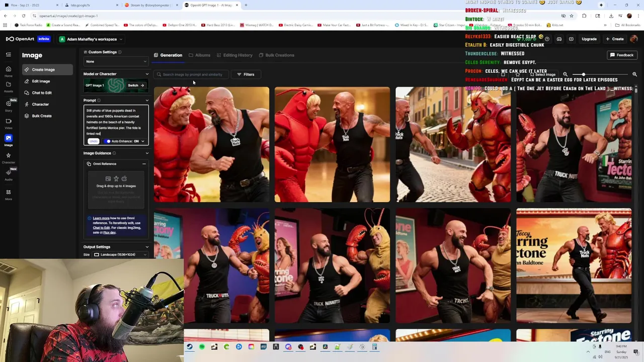Image resolution: width=644 pixels, height=362 pixels.
Task: Click the Undo button in prompt
Action: pos(94,141)
